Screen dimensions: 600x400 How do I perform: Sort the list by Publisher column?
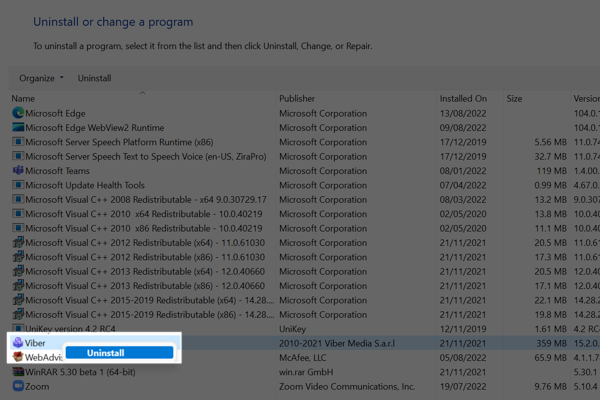[x=297, y=98]
